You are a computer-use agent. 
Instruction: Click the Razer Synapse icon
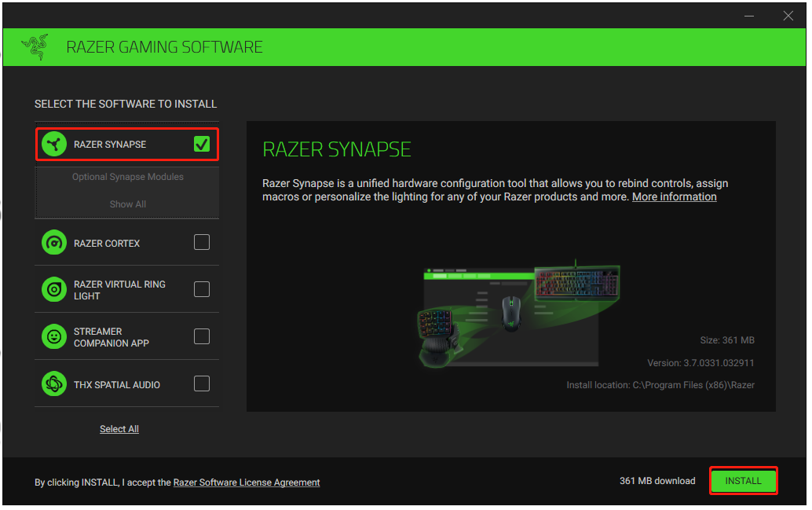[54, 145]
